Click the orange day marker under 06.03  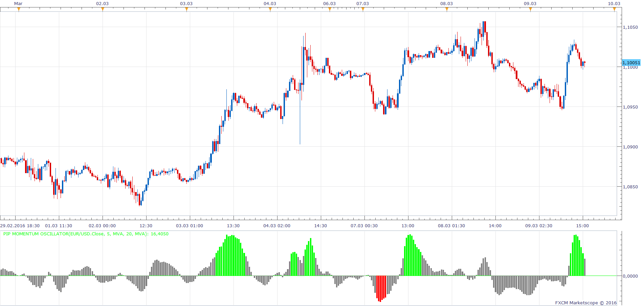click(x=330, y=9)
